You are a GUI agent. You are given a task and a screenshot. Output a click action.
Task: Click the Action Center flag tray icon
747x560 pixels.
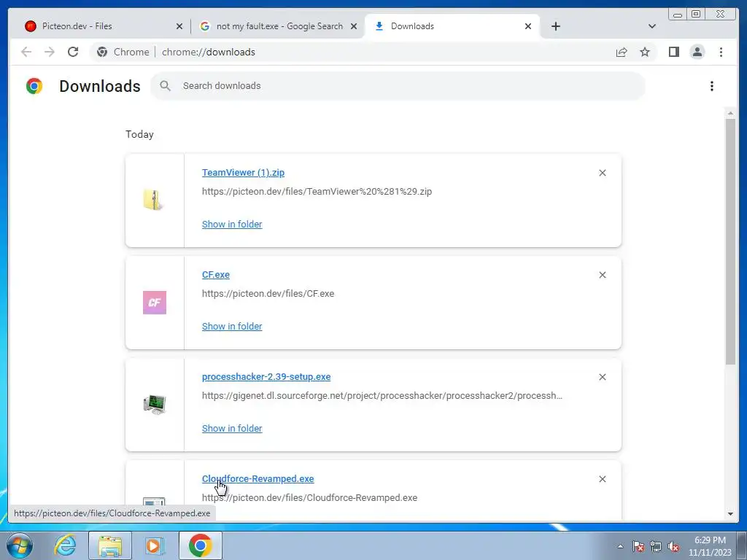[x=638, y=546]
